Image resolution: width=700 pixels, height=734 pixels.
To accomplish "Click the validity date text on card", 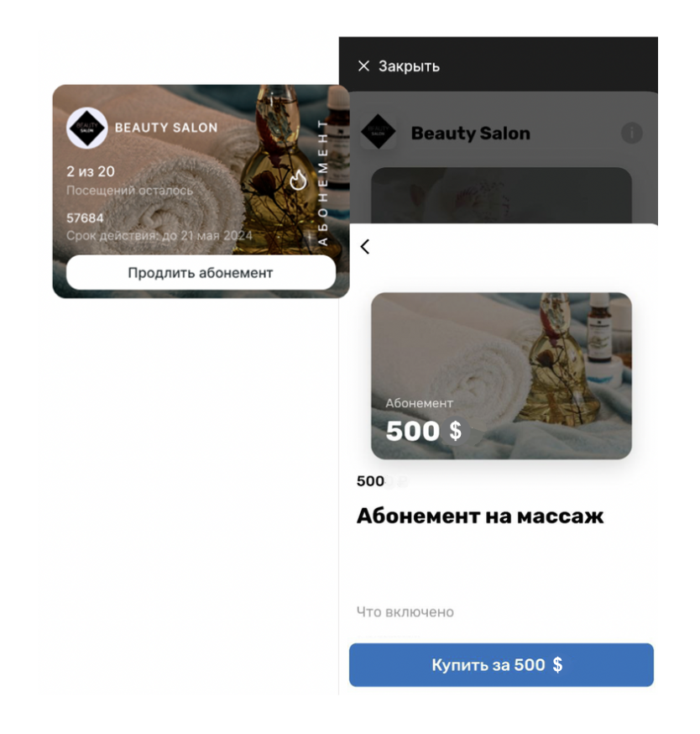I will (159, 235).
